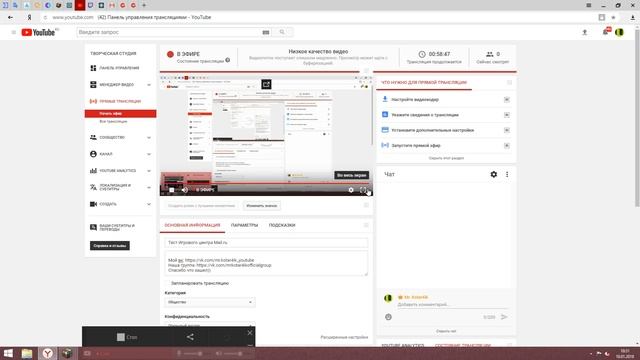Switch to the Параметры tab
Image resolution: width=640 pixels, height=360 pixels.
click(x=244, y=225)
